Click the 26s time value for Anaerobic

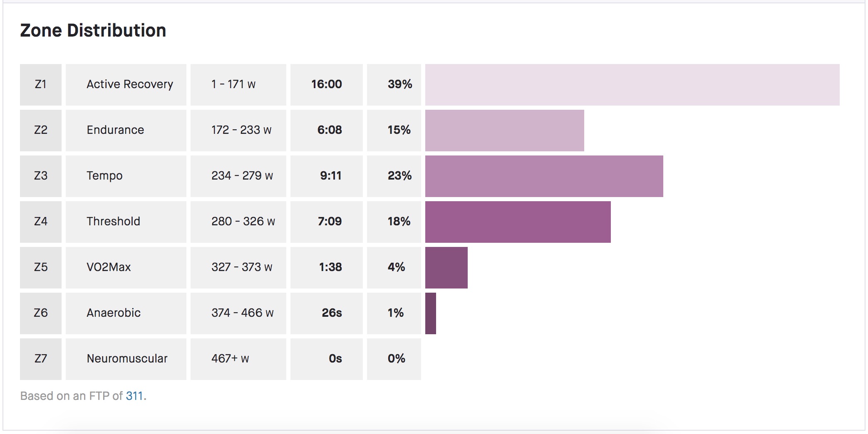[x=330, y=313]
